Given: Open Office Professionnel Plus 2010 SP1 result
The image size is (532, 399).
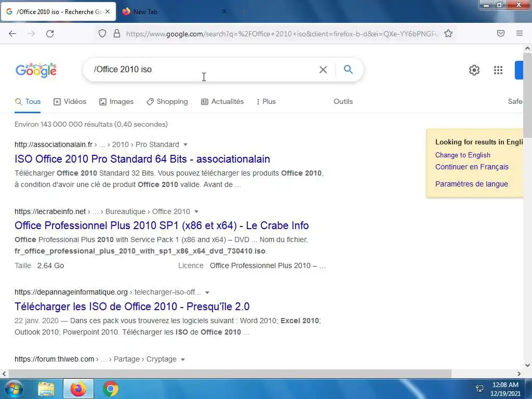Looking at the screenshot, I should click(x=162, y=225).
